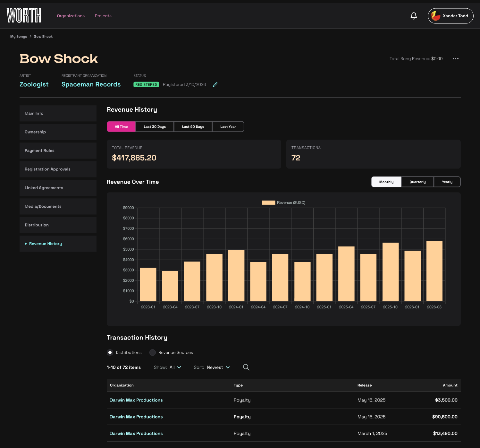Image resolution: width=480 pixels, height=448 pixels.
Task: Open the three-dot more options menu
Action: (456, 59)
